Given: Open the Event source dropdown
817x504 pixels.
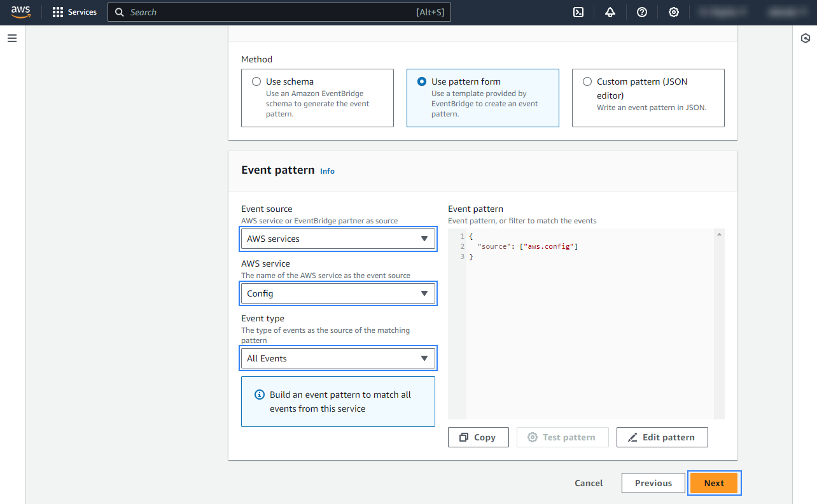Looking at the screenshot, I should [338, 239].
